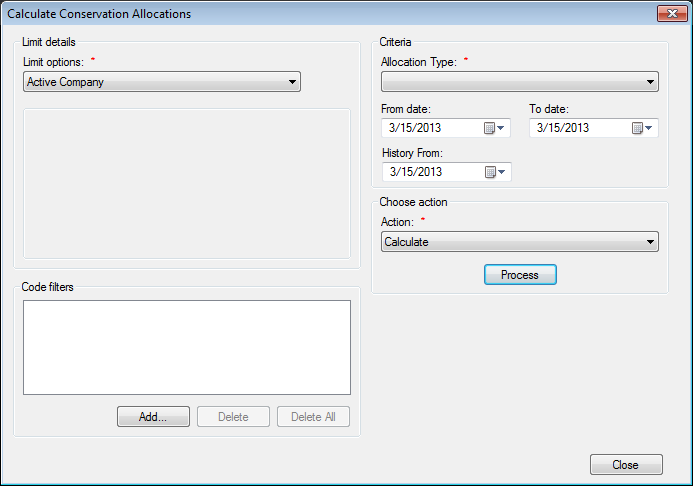
Task: Expand the Action dropdown showing Calculate
Action: 520,242
